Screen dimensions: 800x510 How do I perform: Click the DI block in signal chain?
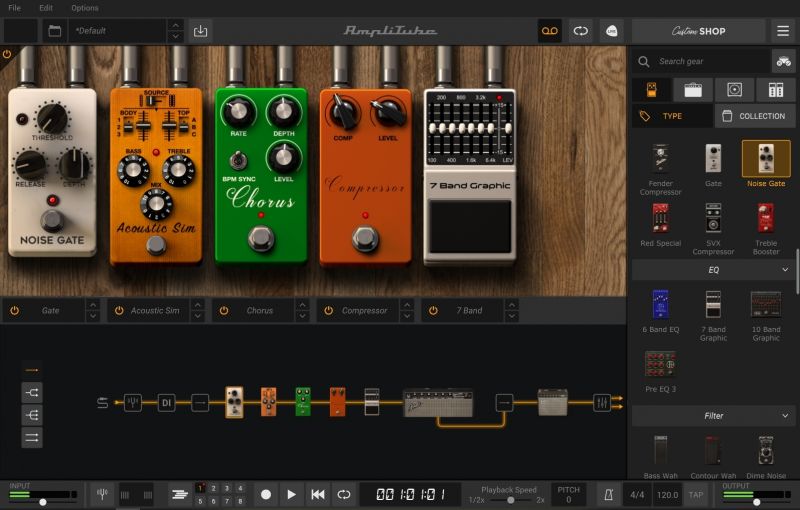[166, 403]
